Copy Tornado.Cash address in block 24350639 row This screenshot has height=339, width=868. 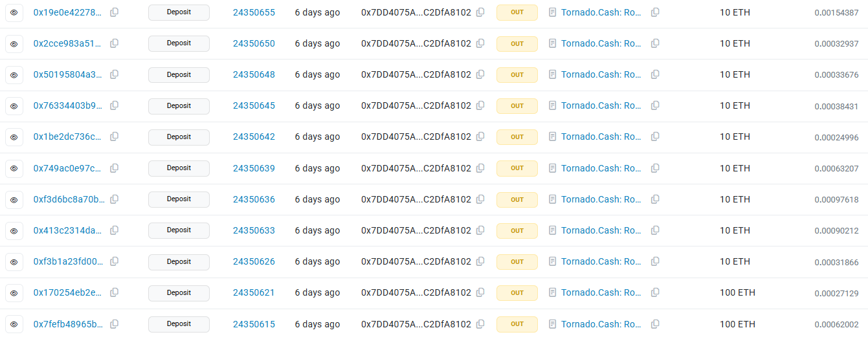655,168
